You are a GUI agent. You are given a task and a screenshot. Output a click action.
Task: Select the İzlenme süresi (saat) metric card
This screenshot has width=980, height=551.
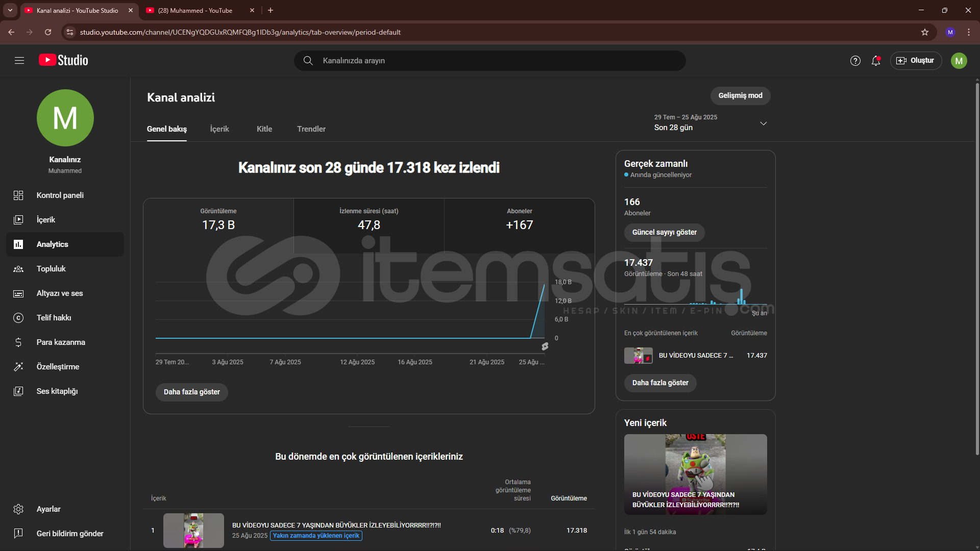[369, 226]
